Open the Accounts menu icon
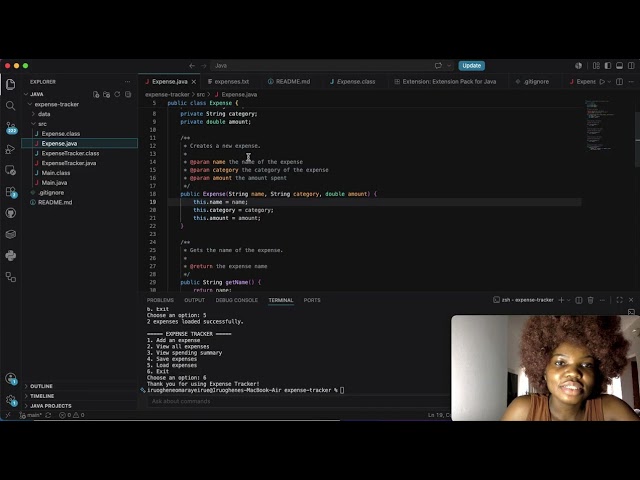Image resolution: width=640 pixels, height=480 pixels. tap(11, 378)
